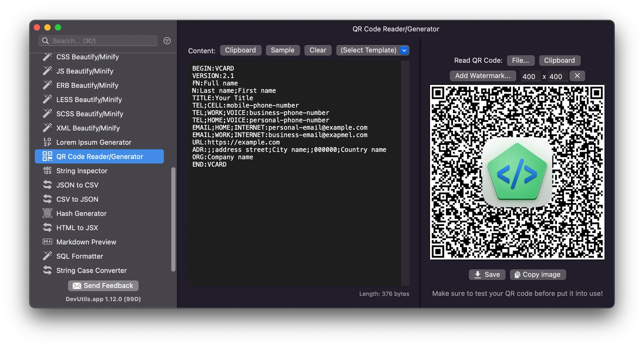Select the String Inspector tool
The width and height of the screenshot is (644, 347).
click(x=99, y=171)
